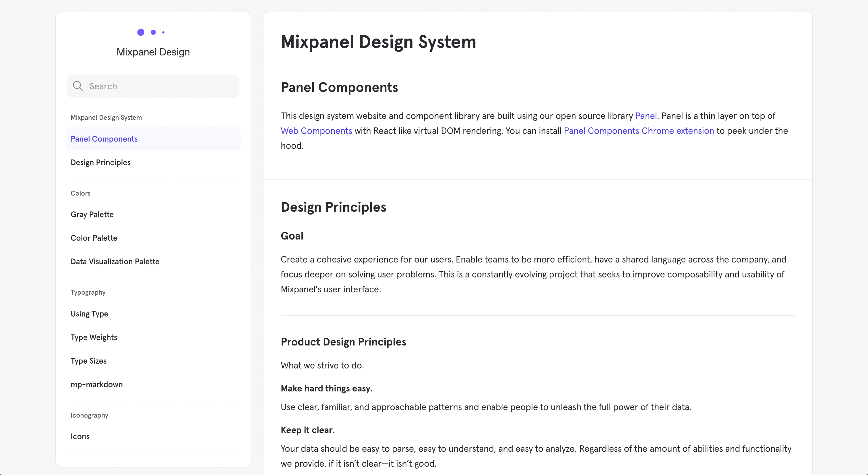This screenshot has height=475, width=868.
Task: Select Using Type in sidebar
Action: [x=153, y=314]
